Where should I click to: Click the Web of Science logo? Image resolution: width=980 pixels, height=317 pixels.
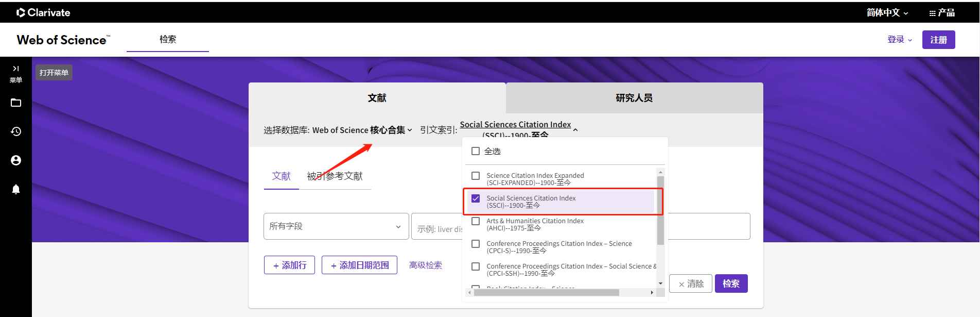(x=63, y=40)
